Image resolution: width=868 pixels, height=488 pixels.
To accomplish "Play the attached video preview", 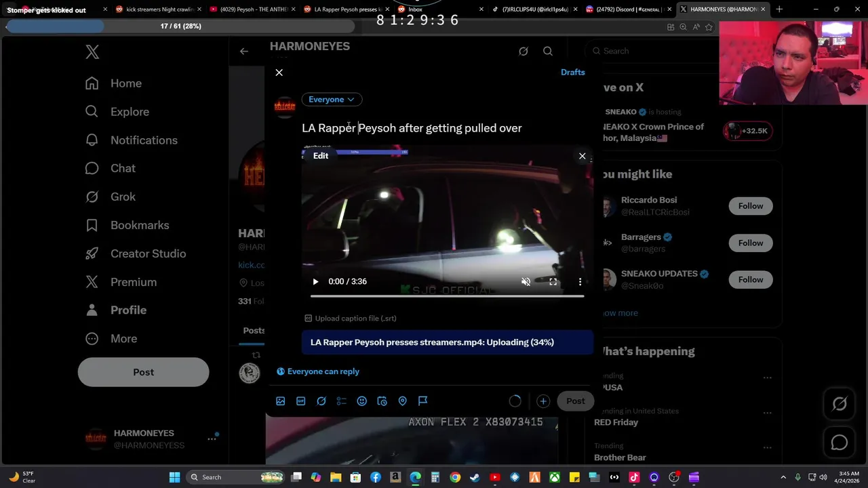I will point(315,282).
